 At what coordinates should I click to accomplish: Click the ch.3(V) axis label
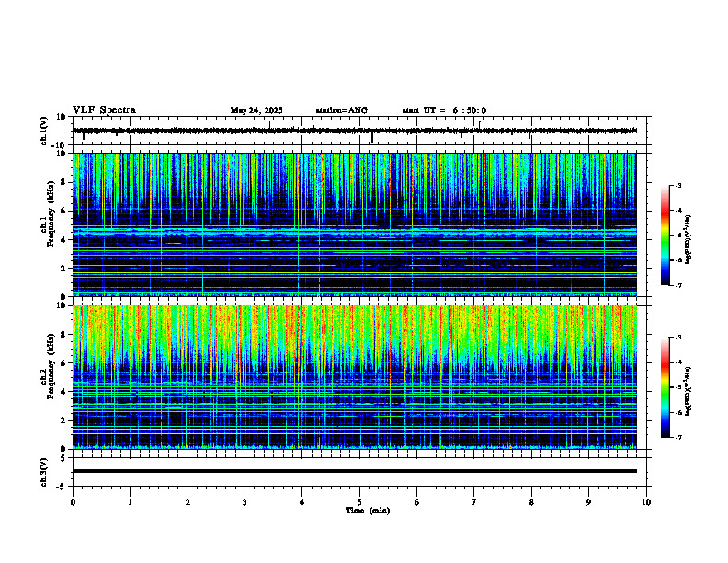[x=44, y=472]
